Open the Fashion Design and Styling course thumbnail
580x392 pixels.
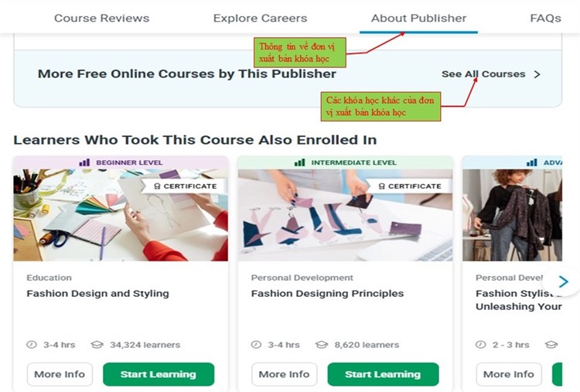121,215
